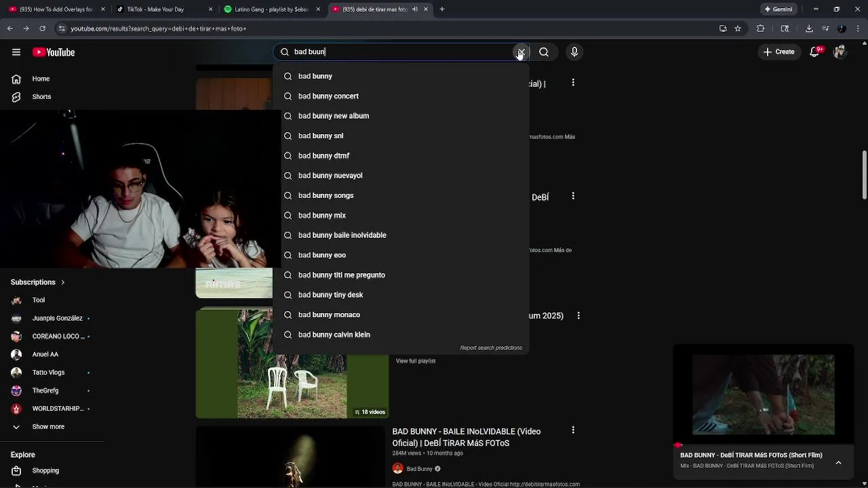Select the suggestion "bad bunny new album"
The height and width of the screenshot is (488, 868).
400,116
